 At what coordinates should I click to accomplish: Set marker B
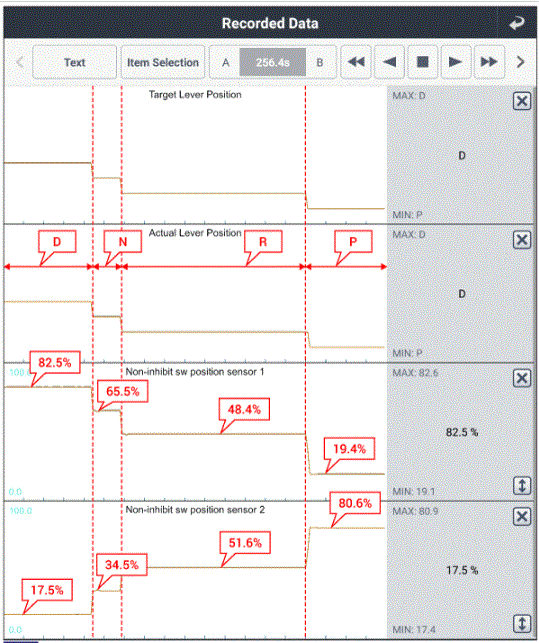click(x=320, y=63)
